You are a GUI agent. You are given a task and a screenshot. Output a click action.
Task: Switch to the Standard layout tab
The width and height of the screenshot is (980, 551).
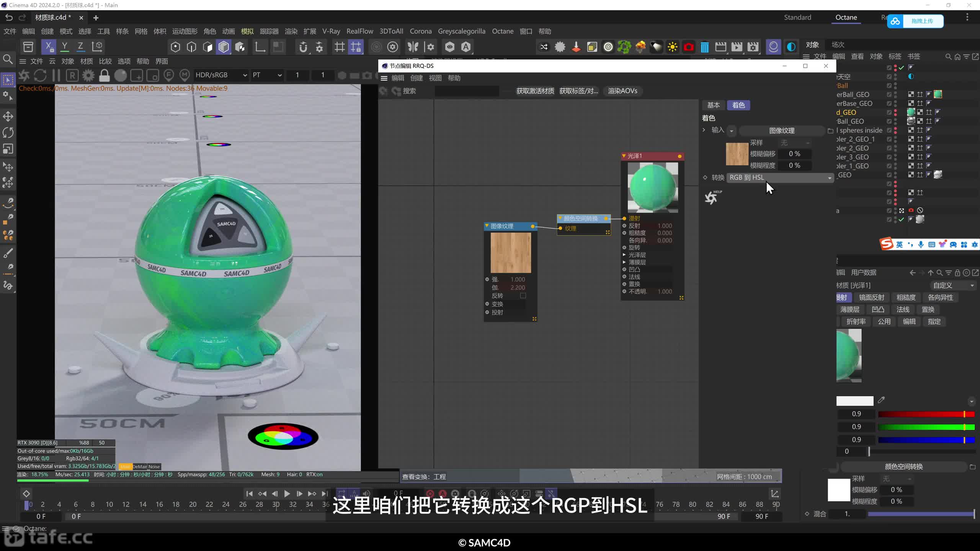point(797,18)
